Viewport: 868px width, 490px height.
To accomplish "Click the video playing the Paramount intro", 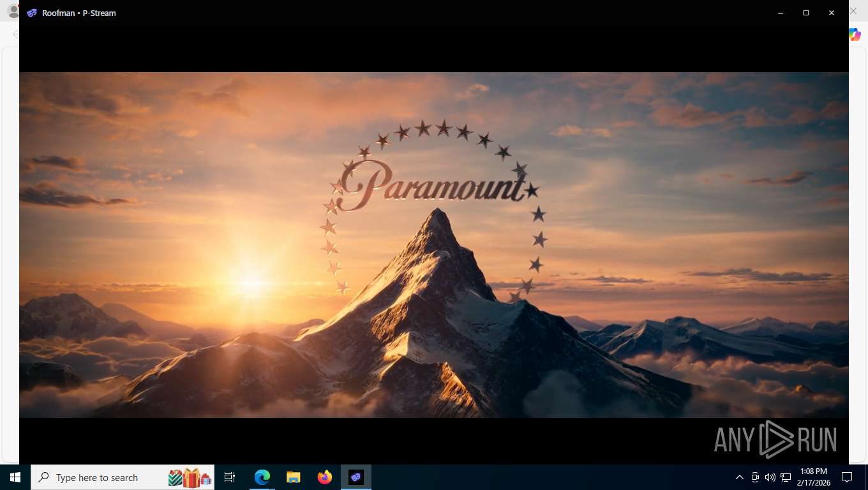I will pyautogui.click(x=434, y=245).
